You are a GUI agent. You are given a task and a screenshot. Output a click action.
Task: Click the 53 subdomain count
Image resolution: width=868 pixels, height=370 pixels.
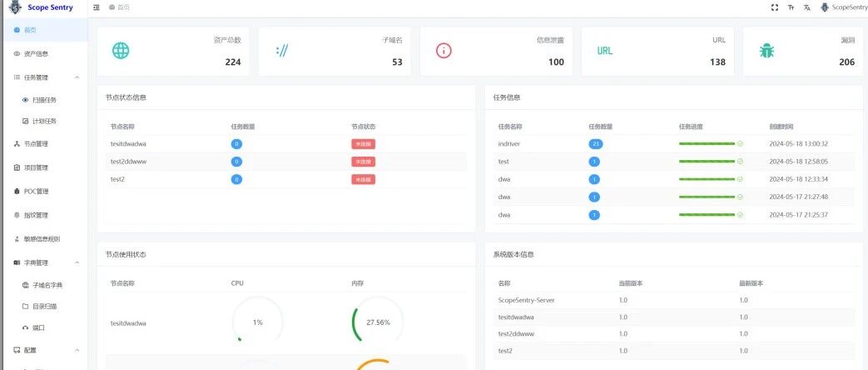398,62
